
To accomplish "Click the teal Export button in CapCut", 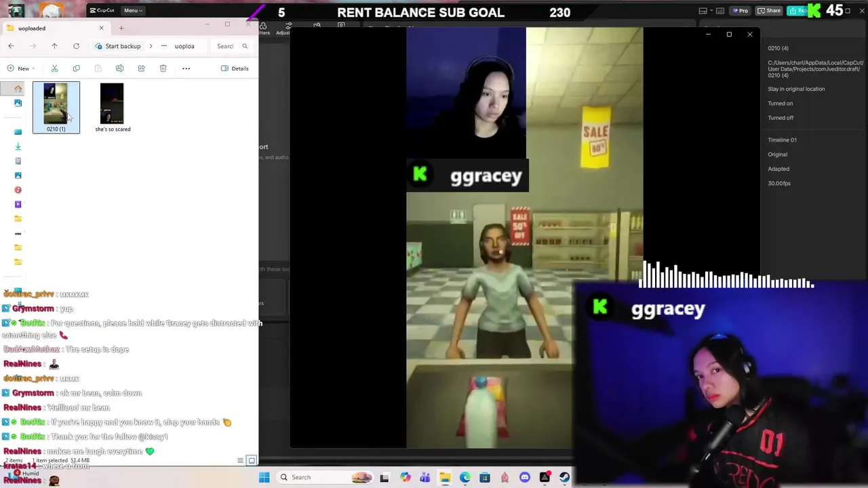I will point(798,11).
